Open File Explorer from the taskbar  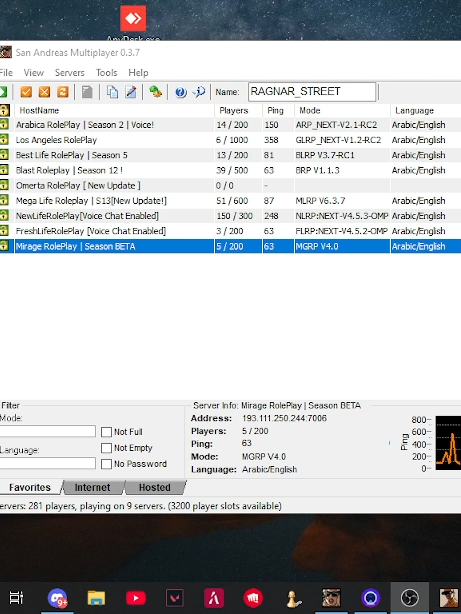pyautogui.click(x=96, y=598)
